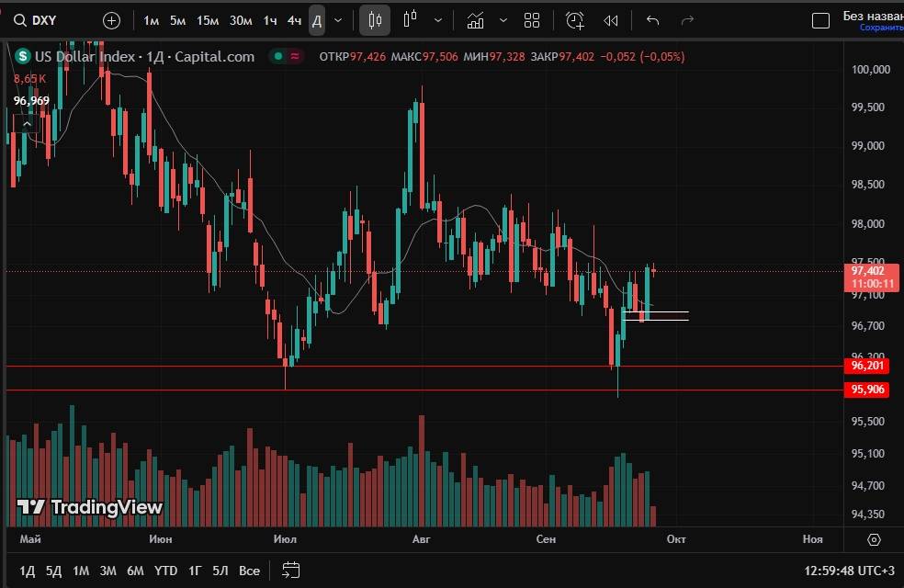Open the chart type dropdown arrow
This screenshot has width=904, height=588.
[438, 20]
